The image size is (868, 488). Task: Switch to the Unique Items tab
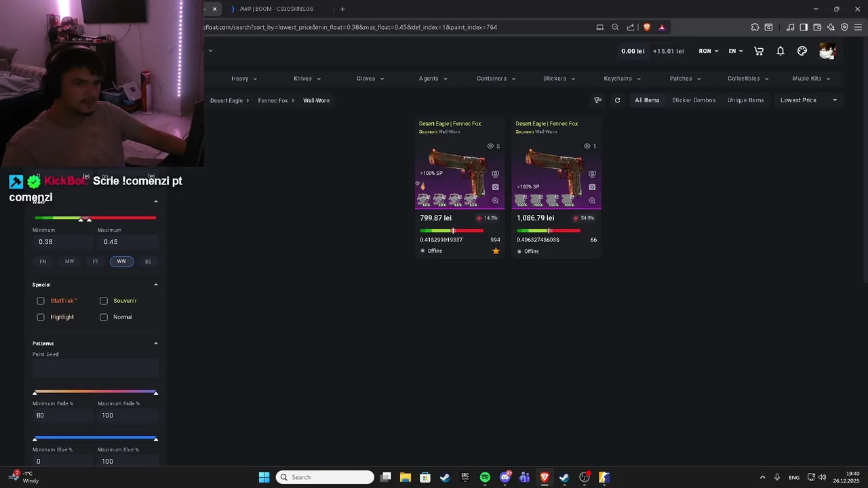point(746,100)
